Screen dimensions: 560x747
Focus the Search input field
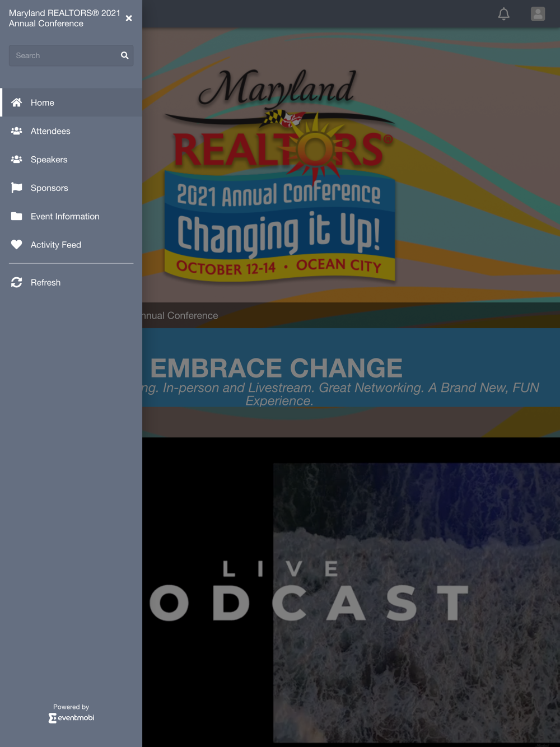(71, 55)
